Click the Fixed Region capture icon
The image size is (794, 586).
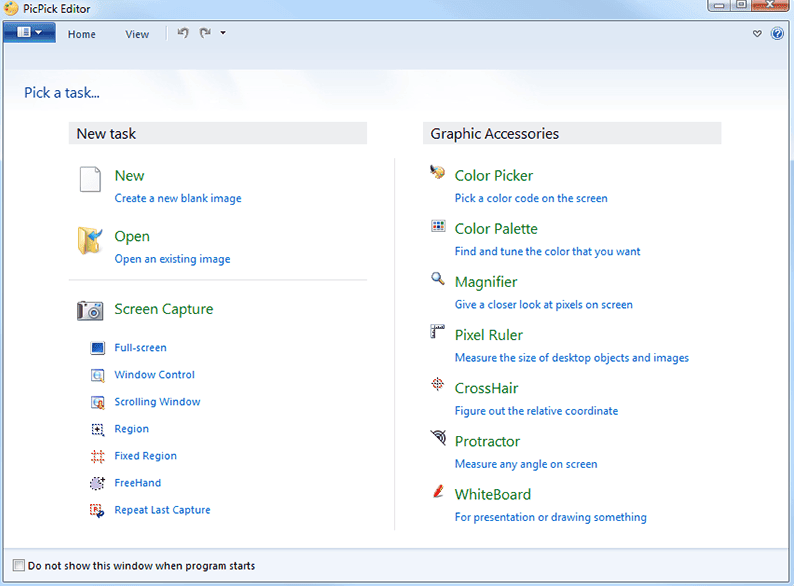97,456
